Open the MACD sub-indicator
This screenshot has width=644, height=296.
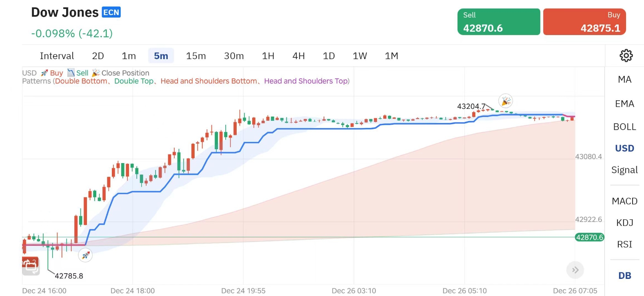point(624,201)
